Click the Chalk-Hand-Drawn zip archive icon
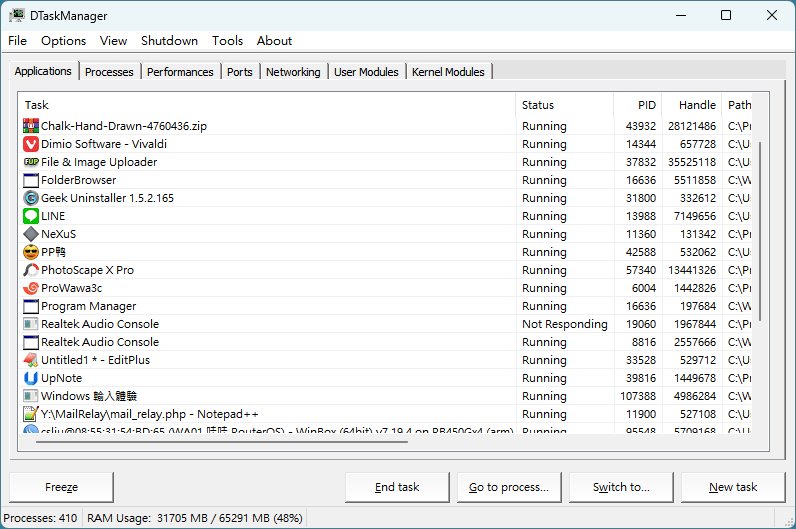This screenshot has height=529, width=796. point(31,126)
